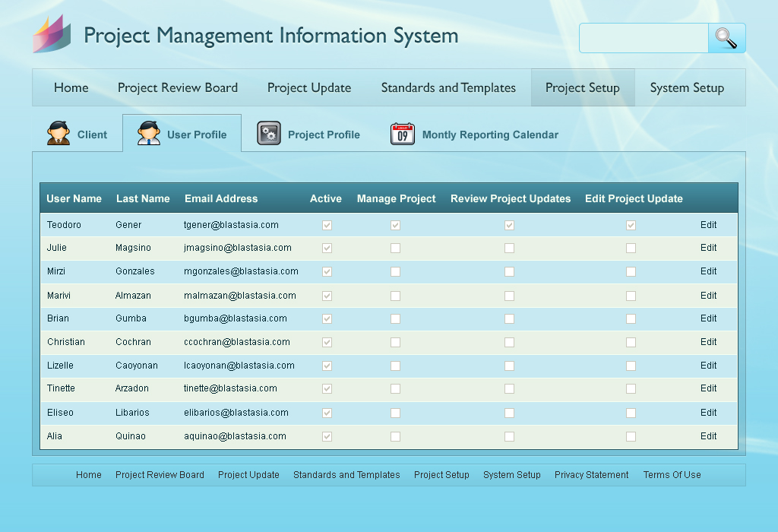The image size is (778, 532).
Task: Check Review Project Updates for Marivi Almazan
Action: click(x=510, y=296)
